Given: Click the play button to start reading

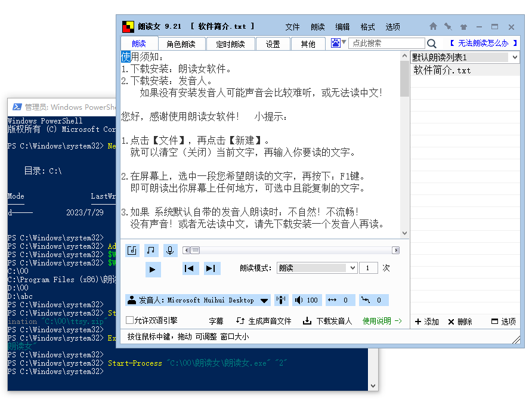Looking at the screenshot, I should pyautogui.click(x=153, y=269).
